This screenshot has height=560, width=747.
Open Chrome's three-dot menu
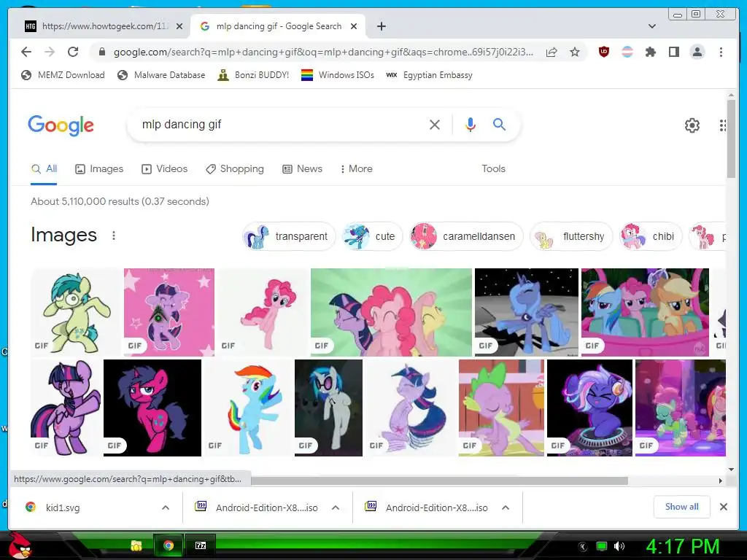click(x=721, y=52)
